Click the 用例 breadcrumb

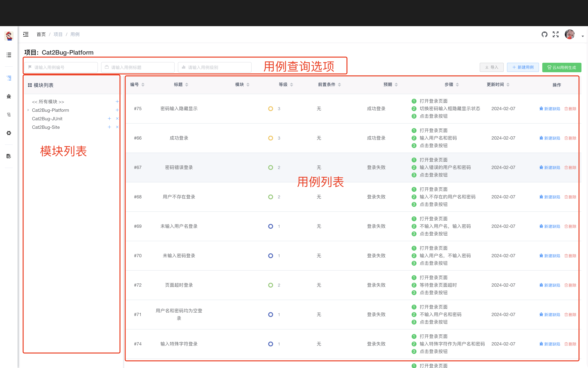75,34
